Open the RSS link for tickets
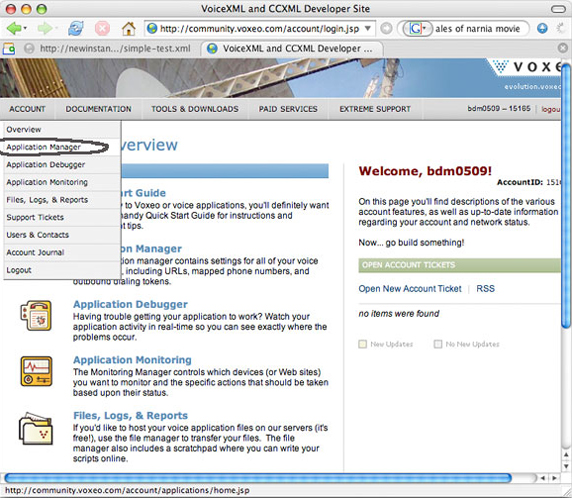 point(485,289)
